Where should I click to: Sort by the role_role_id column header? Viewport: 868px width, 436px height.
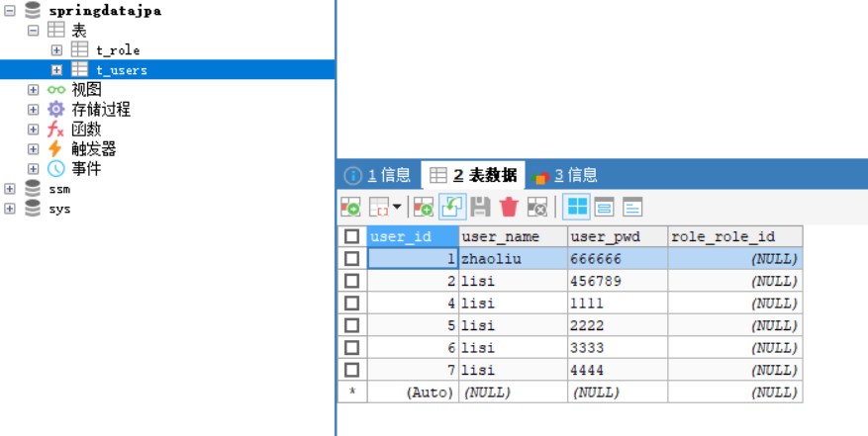coord(735,236)
